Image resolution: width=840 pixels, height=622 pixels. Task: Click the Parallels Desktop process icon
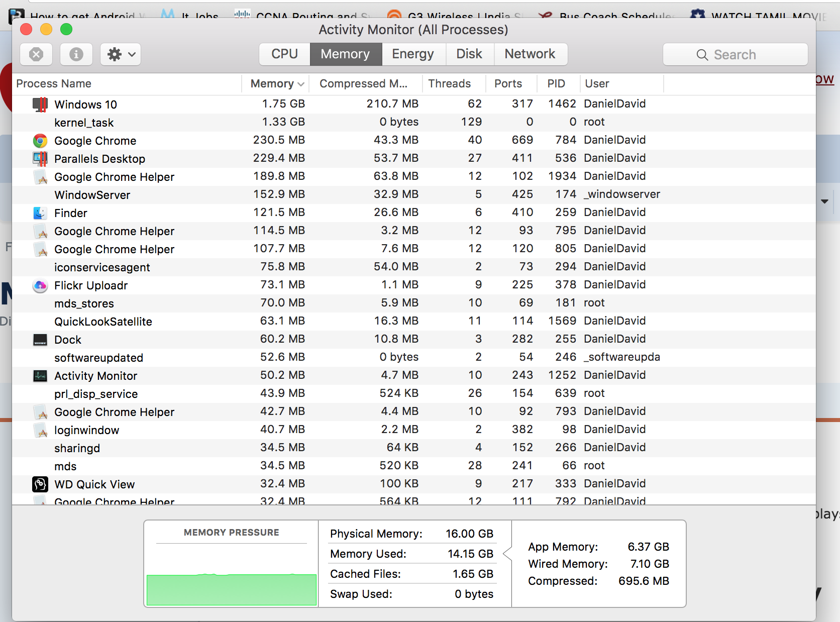click(x=40, y=159)
